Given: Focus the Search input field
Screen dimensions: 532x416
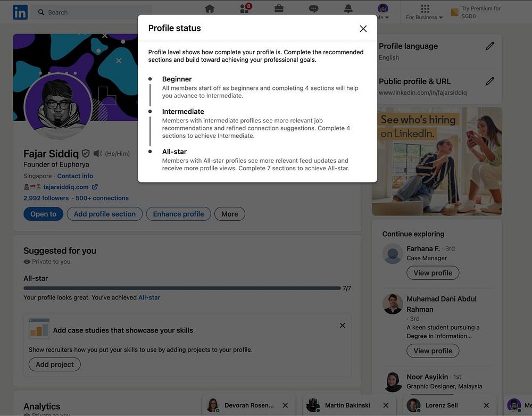Looking at the screenshot, I should click(x=92, y=12).
